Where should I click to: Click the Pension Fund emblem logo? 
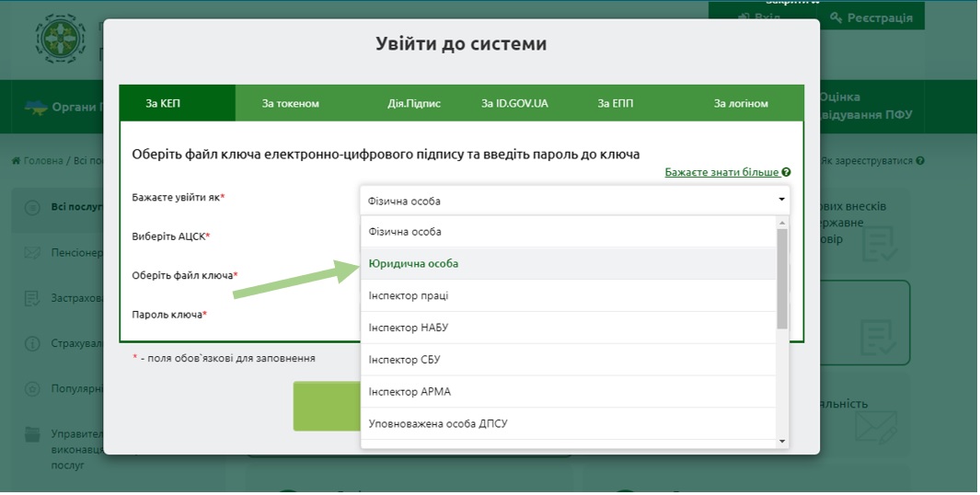click(x=60, y=38)
